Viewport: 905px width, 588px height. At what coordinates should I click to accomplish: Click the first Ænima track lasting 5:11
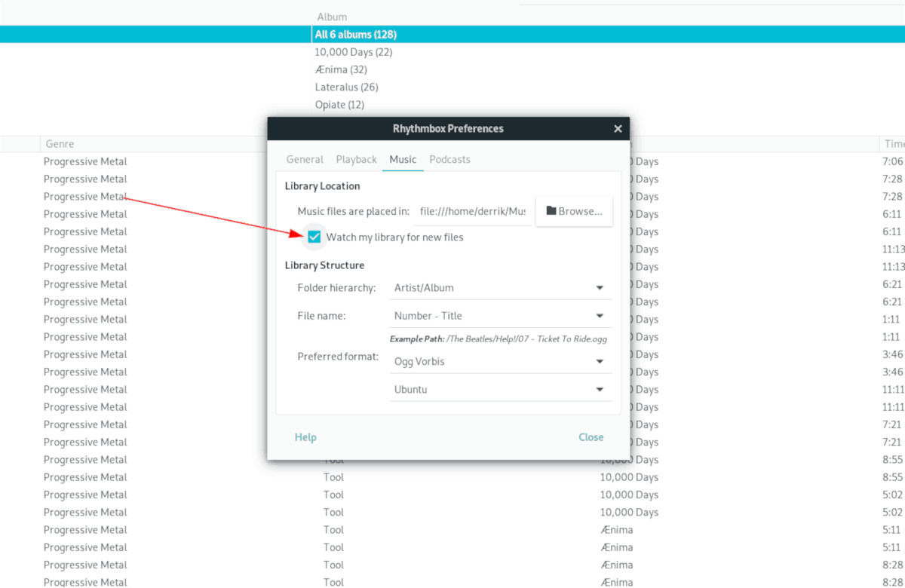[x=452, y=529]
